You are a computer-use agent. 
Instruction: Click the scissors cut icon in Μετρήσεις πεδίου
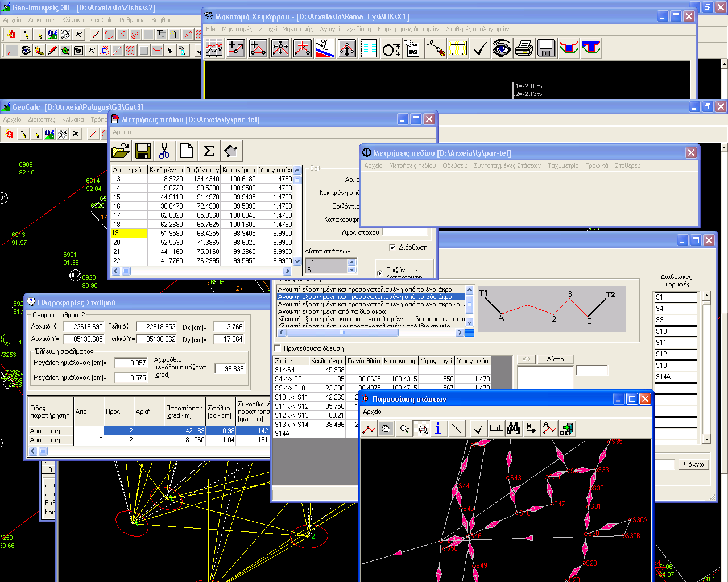coord(164,151)
